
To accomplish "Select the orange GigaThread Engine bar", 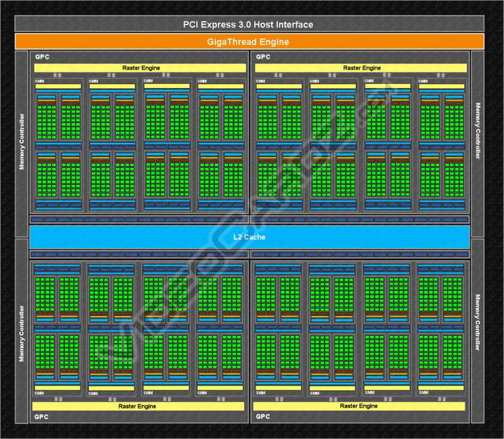I will 250,42.
